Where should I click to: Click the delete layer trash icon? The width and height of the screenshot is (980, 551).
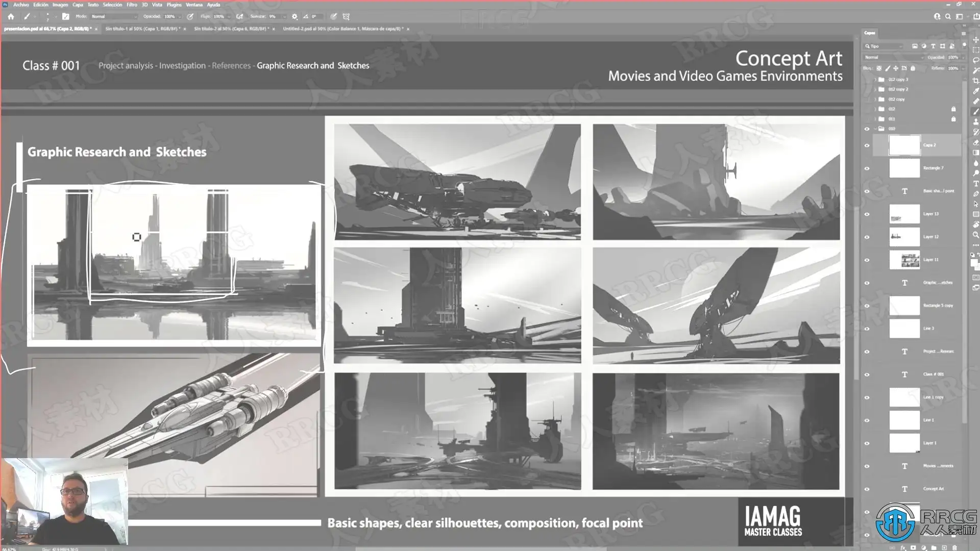954,547
